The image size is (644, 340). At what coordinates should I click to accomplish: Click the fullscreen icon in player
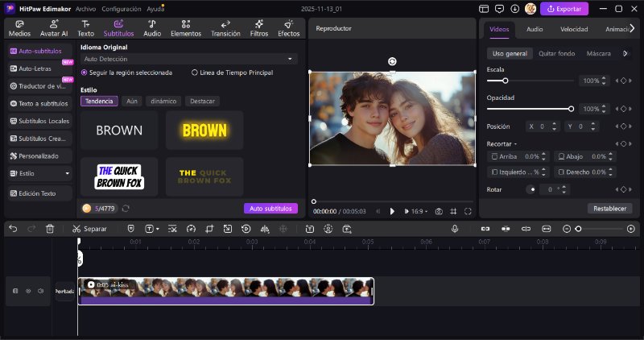(468, 211)
